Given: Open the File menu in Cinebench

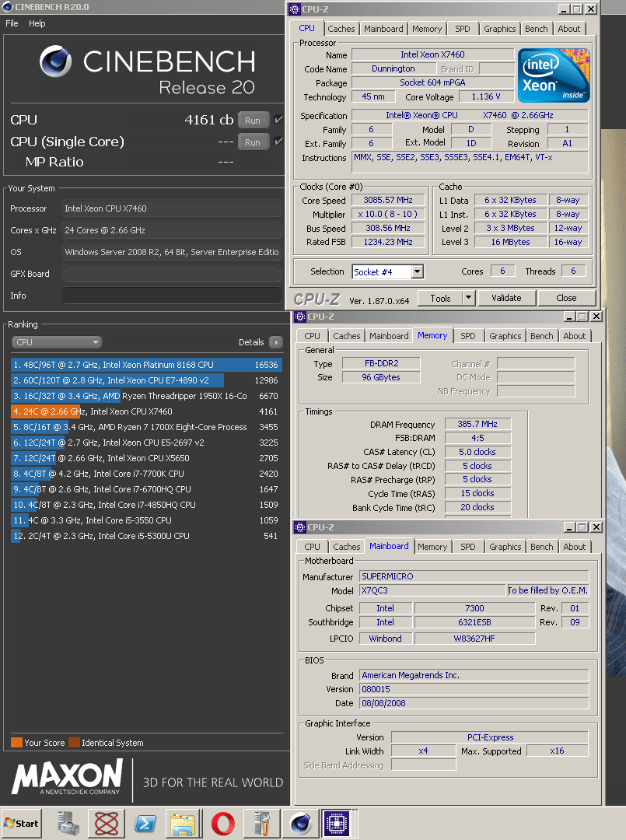Looking at the screenshot, I should tap(12, 23).
